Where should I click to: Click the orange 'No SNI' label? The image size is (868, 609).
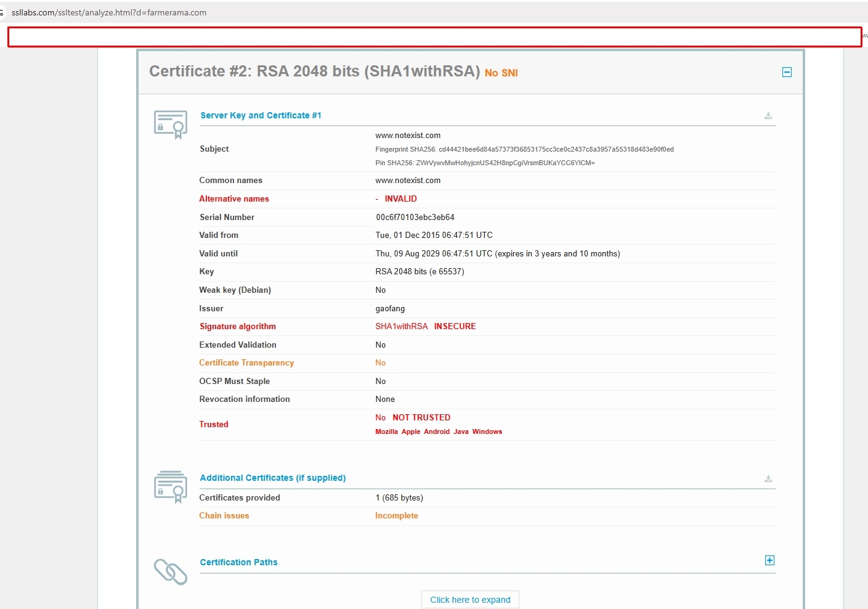click(501, 73)
